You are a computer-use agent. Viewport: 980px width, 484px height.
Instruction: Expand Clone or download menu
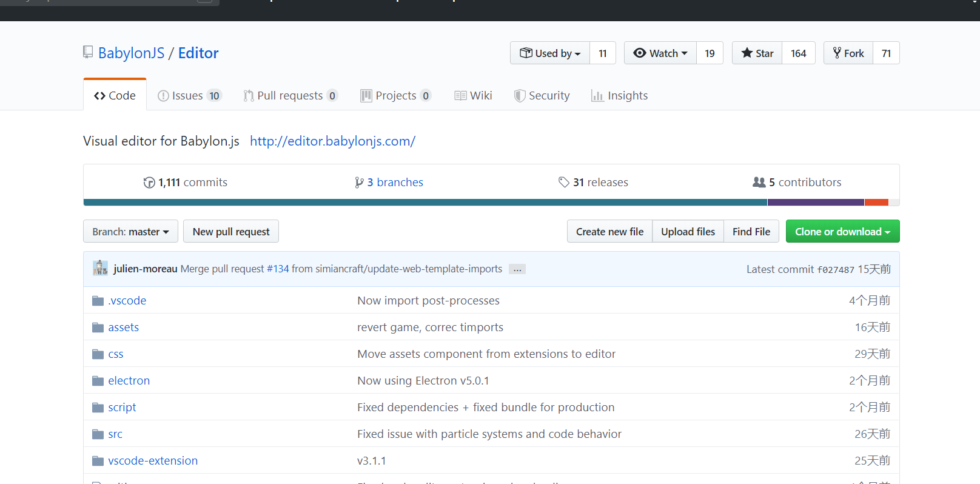tap(842, 232)
